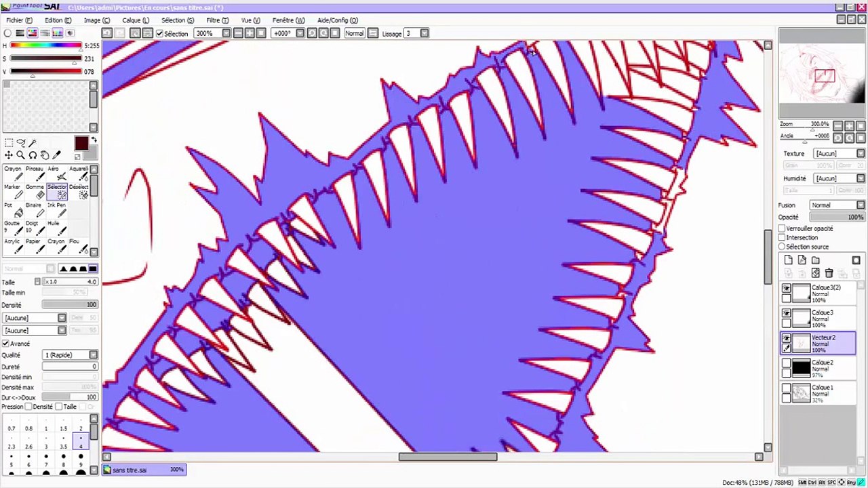Screen dimensions: 868x488
Task: Select the magic wand tool
Action: coord(33,143)
